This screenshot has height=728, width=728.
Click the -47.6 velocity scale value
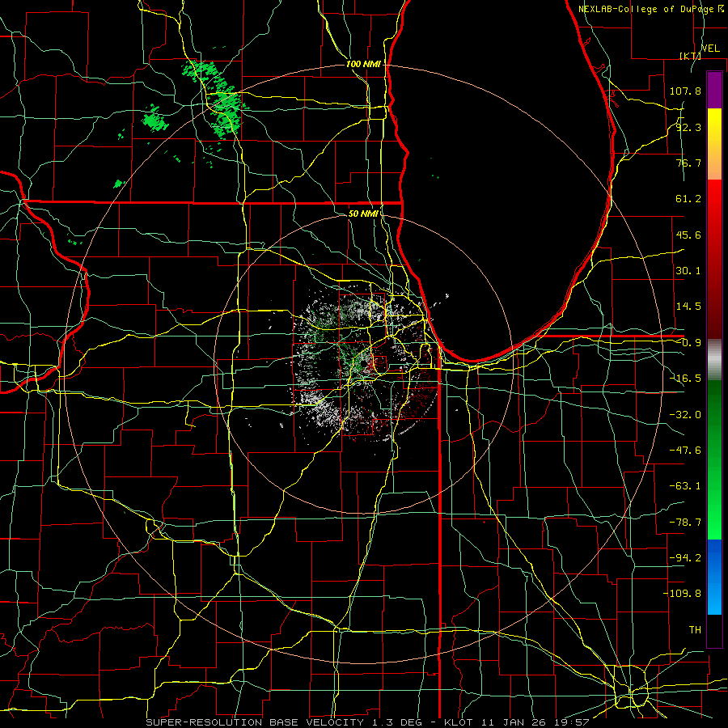pyautogui.click(x=685, y=451)
